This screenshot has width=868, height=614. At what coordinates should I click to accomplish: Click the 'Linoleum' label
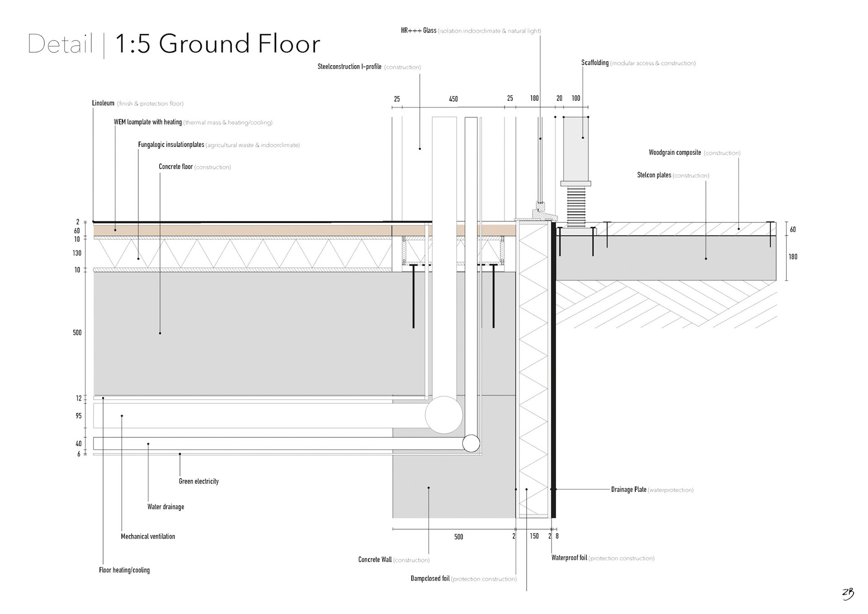coord(103,103)
